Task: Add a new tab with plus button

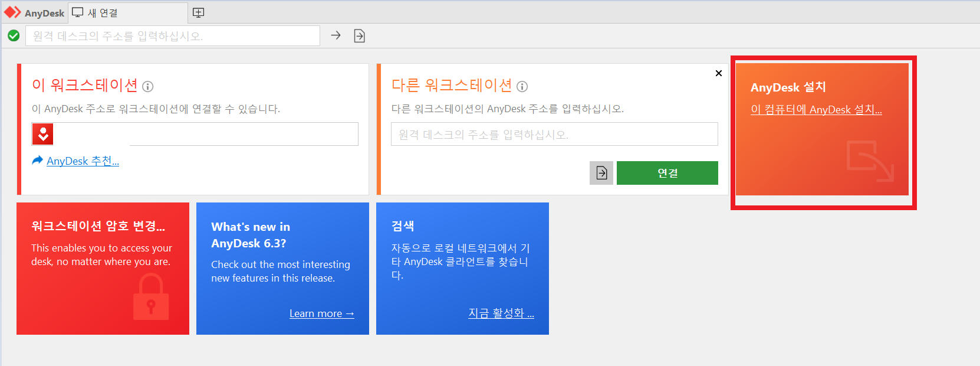Action: click(199, 12)
